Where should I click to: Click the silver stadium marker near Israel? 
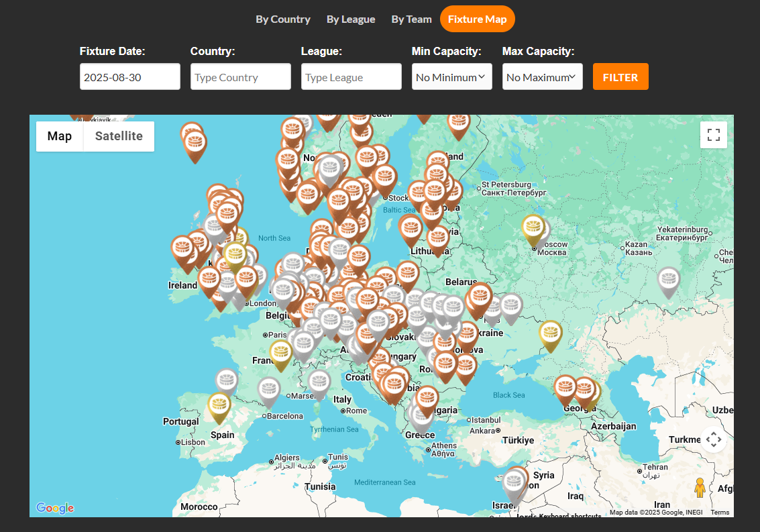coord(514,484)
